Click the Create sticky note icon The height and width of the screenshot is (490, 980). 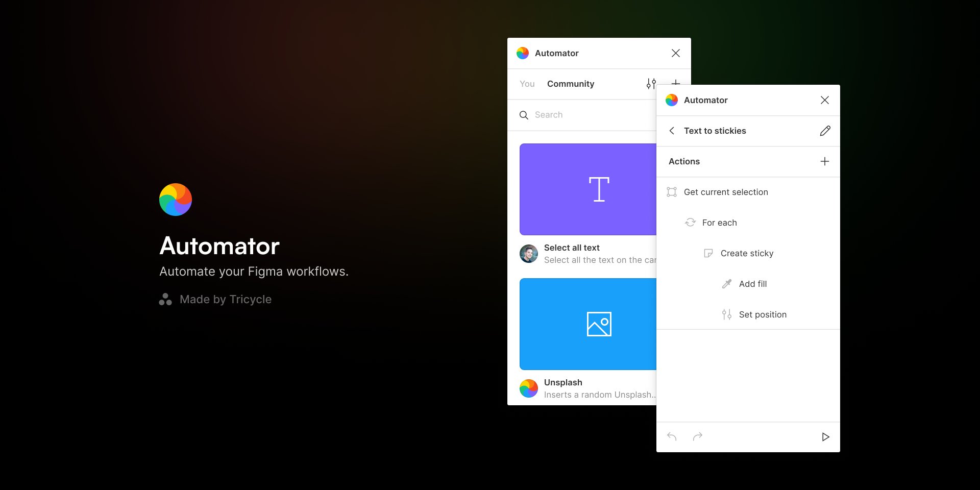[708, 253]
